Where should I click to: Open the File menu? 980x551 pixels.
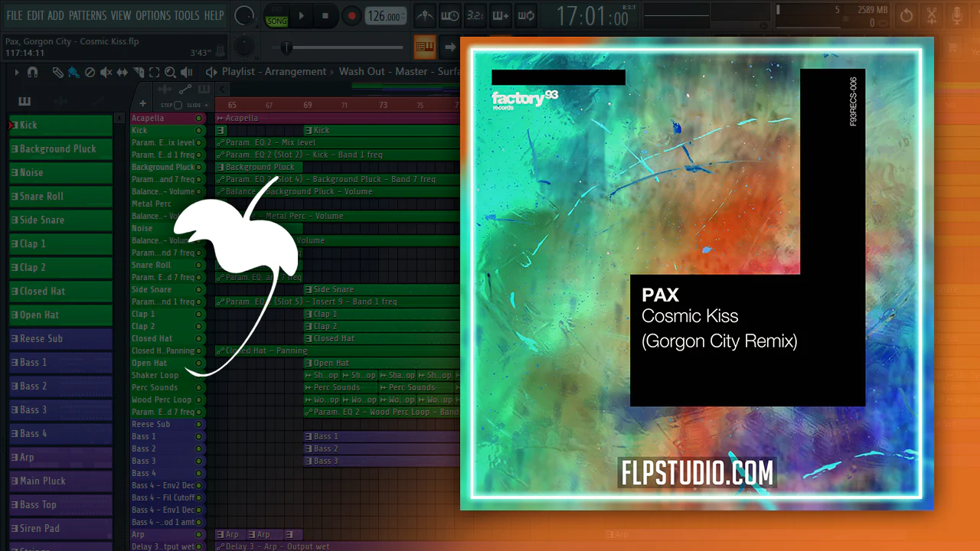[x=15, y=15]
